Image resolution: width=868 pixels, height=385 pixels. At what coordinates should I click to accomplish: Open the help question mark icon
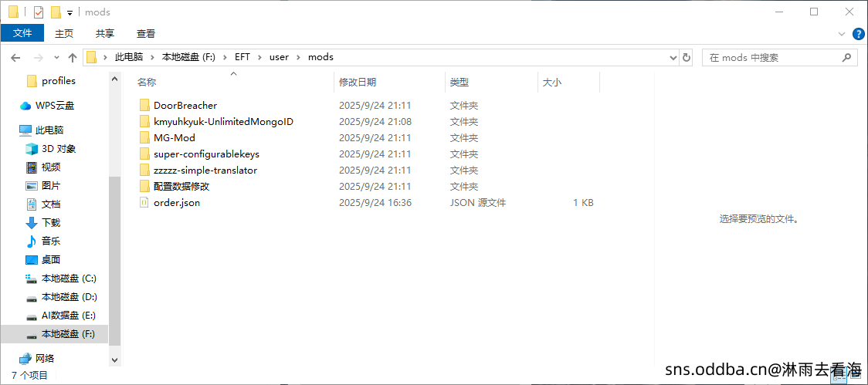click(x=858, y=34)
